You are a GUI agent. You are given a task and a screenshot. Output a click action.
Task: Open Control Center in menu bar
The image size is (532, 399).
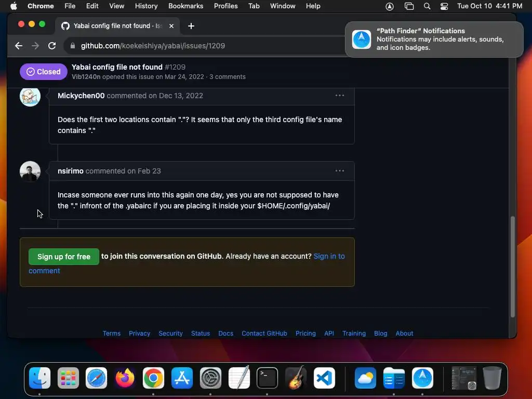pos(444,6)
